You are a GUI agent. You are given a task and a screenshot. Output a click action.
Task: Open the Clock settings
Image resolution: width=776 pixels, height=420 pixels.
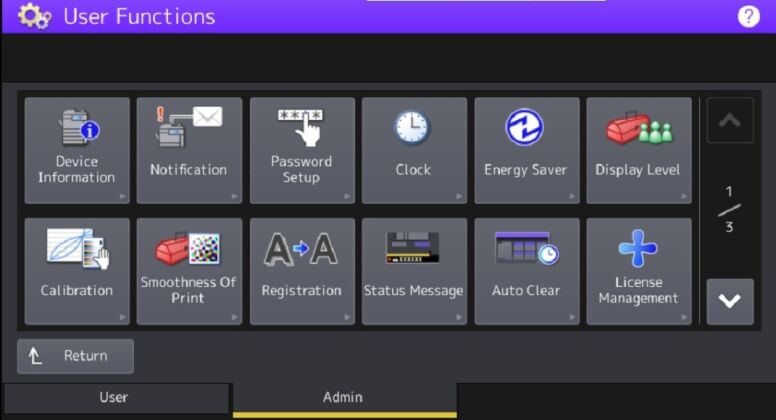[x=413, y=150]
